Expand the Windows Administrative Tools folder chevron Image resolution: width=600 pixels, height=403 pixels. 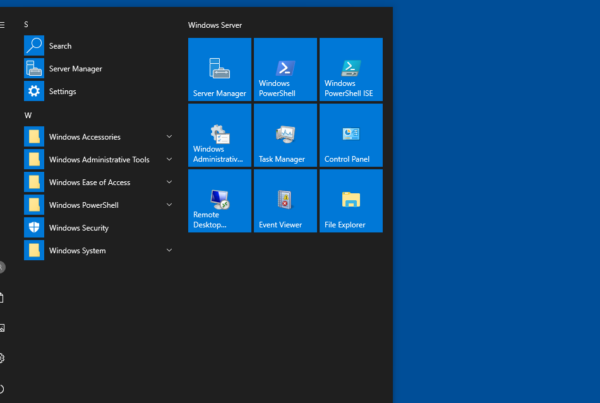169,159
